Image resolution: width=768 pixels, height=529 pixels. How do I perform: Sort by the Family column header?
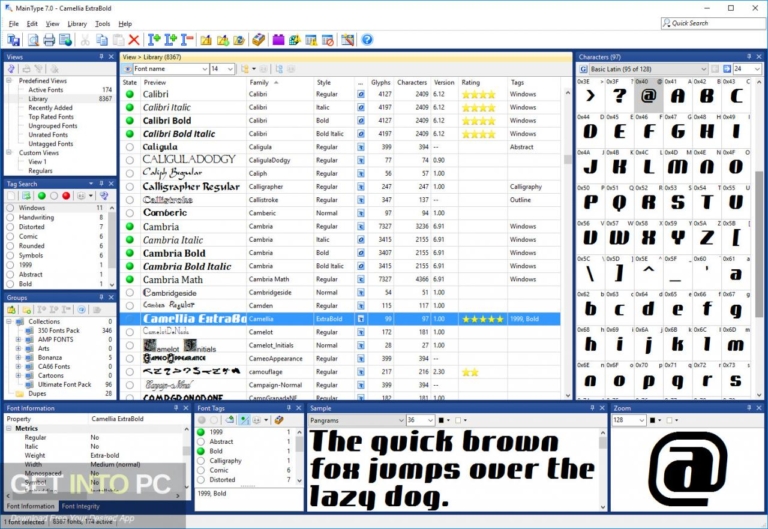pyautogui.click(x=281, y=82)
